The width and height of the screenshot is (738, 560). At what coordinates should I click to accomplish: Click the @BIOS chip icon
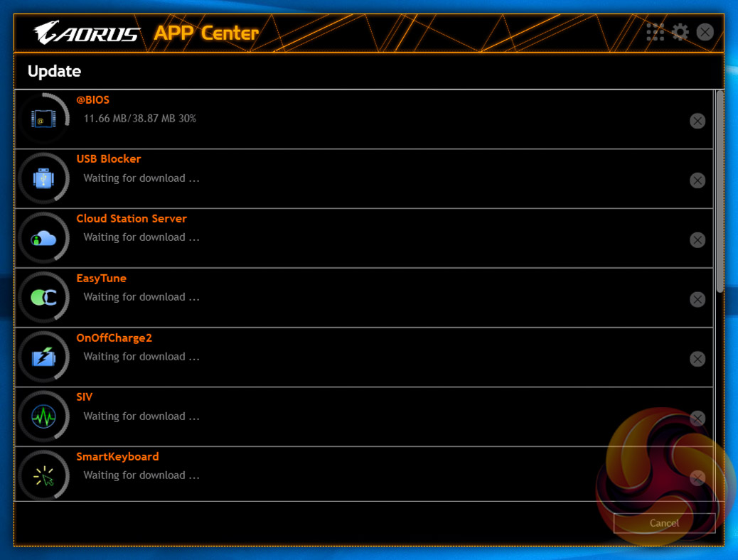(x=43, y=119)
